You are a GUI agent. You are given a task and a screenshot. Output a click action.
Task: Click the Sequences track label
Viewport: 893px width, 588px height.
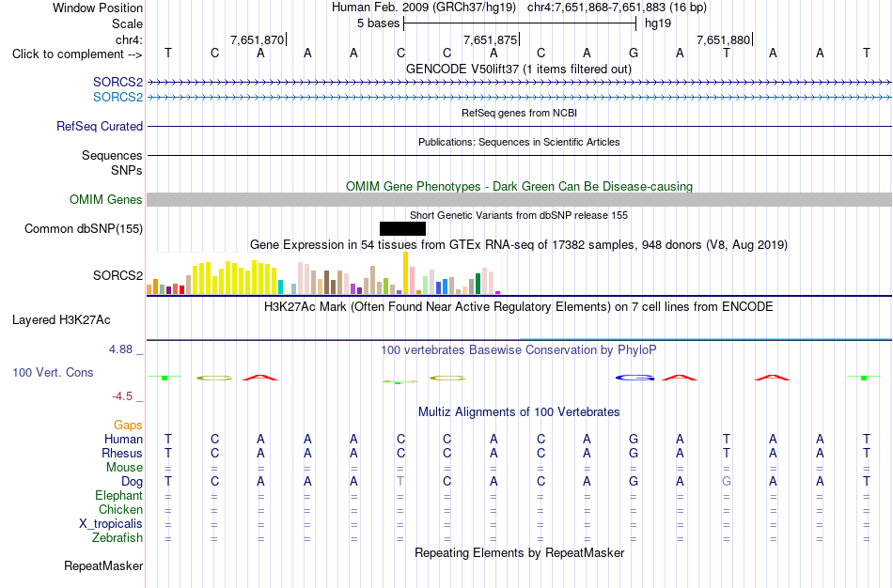pyautogui.click(x=112, y=155)
